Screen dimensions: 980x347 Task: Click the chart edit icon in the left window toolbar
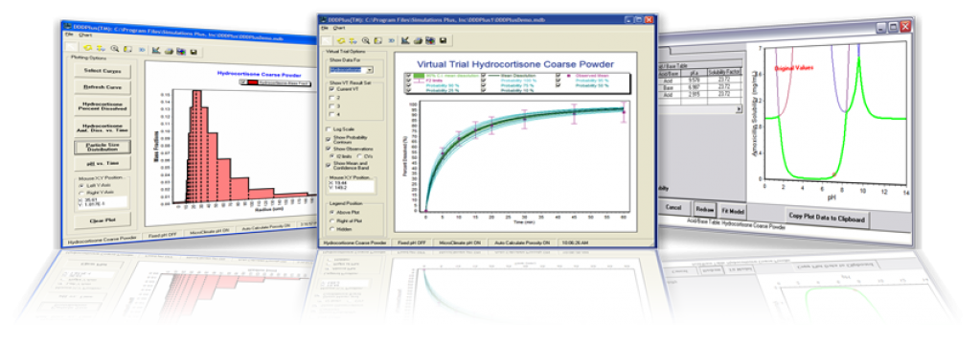pyautogui.click(x=156, y=50)
